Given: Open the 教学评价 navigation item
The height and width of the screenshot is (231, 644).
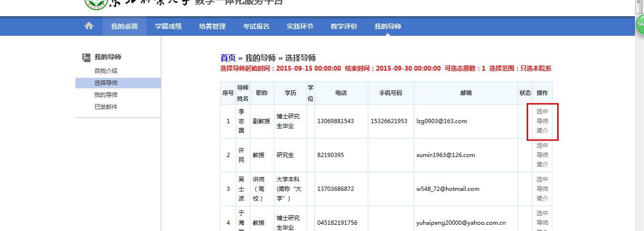Looking at the screenshot, I should [x=344, y=26].
